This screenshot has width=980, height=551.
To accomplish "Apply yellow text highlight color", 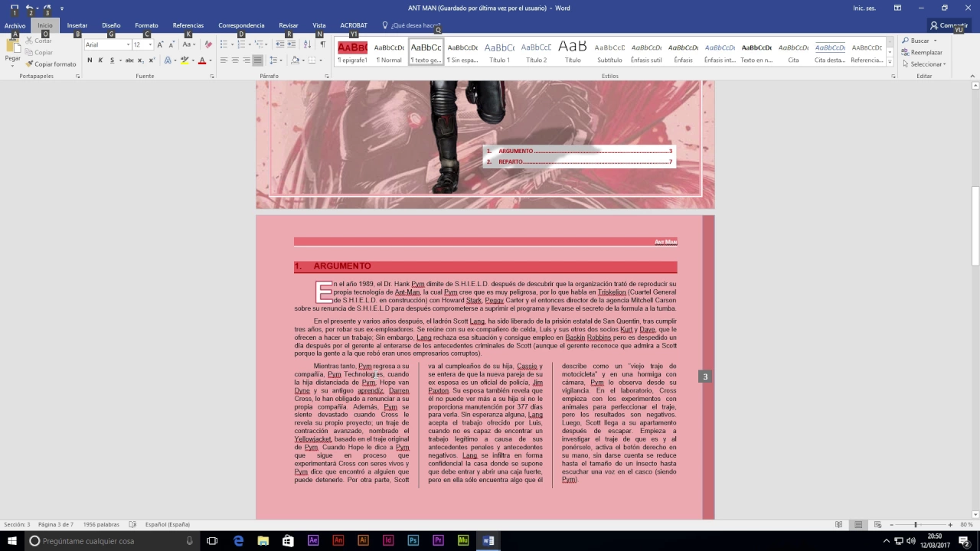I will (x=184, y=60).
